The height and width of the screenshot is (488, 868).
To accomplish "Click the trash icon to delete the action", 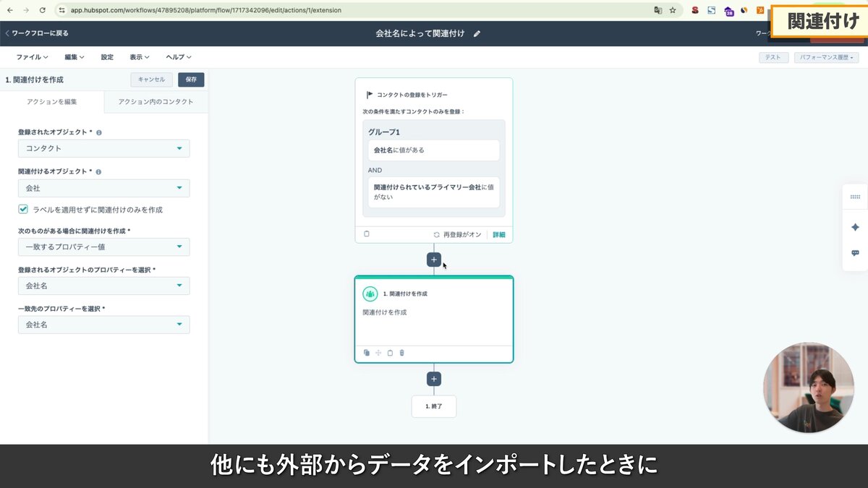I will click(402, 353).
